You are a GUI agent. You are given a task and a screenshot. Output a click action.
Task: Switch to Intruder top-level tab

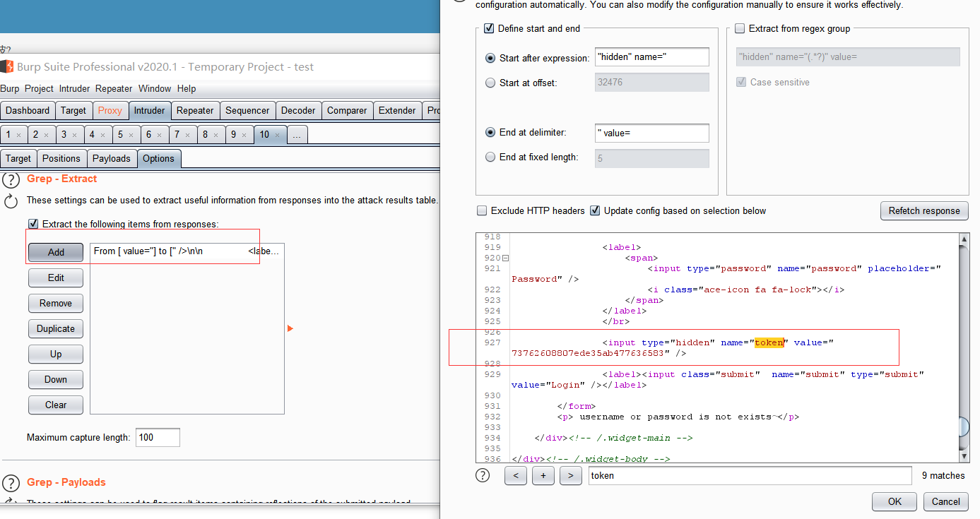[x=149, y=111]
